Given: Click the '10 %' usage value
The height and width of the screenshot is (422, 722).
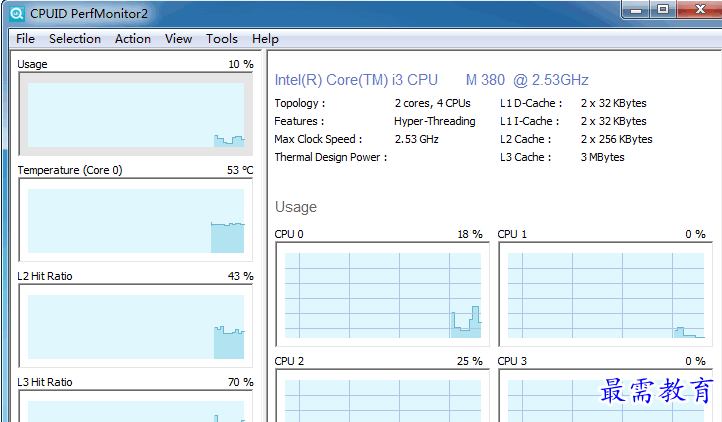Looking at the screenshot, I should (241, 64).
